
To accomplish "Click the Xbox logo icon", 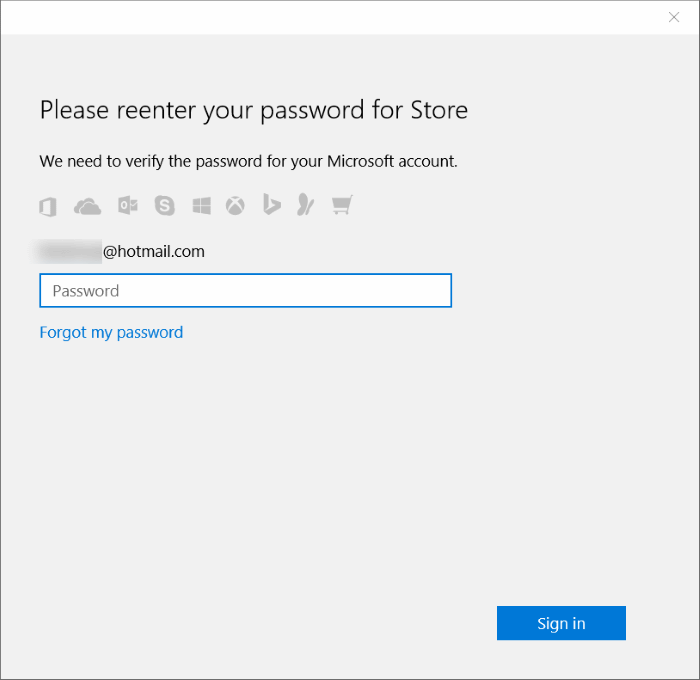I will click(x=235, y=206).
